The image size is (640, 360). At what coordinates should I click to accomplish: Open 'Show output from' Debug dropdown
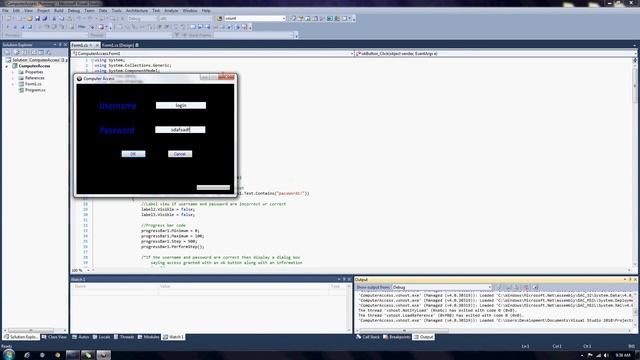point(442,287)
